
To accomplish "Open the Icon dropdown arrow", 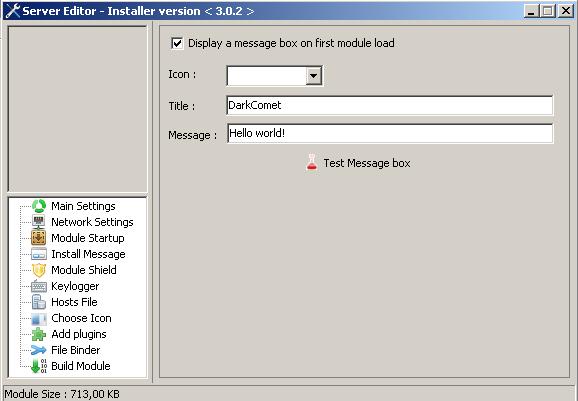I will click(x=313, y=76).
